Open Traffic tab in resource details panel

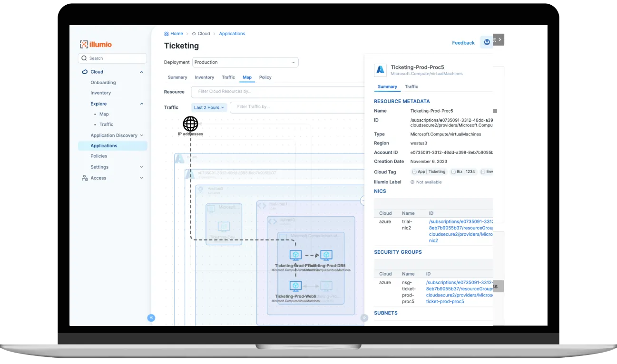[411, 86]
